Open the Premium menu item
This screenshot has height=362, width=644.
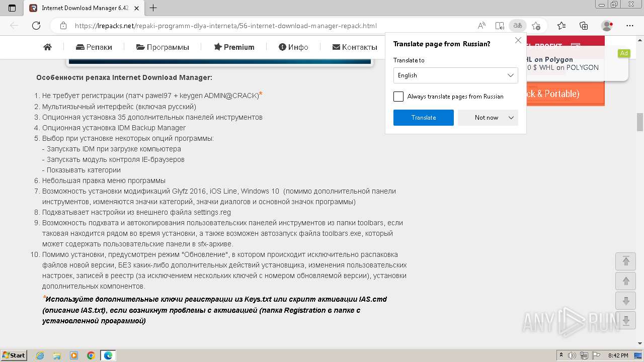pos(234,47)
